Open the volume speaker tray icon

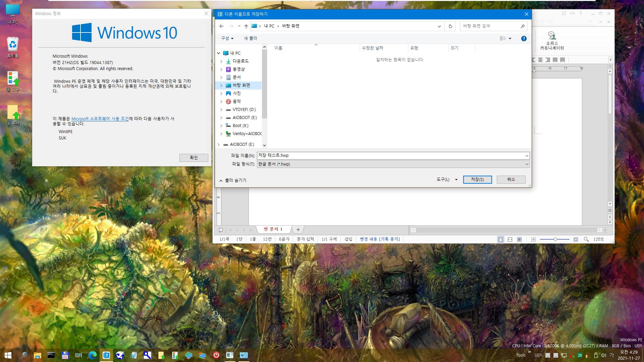604,355
